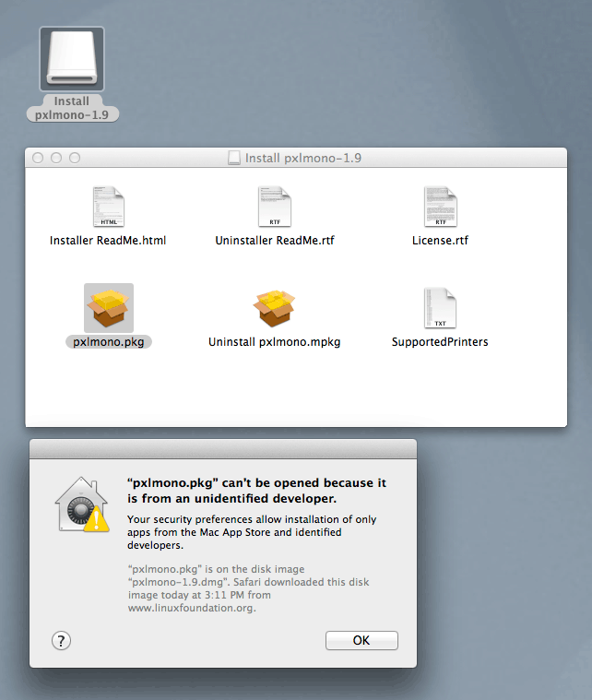Select the Uninstaller ReadMe.rtf document icon

275,207
